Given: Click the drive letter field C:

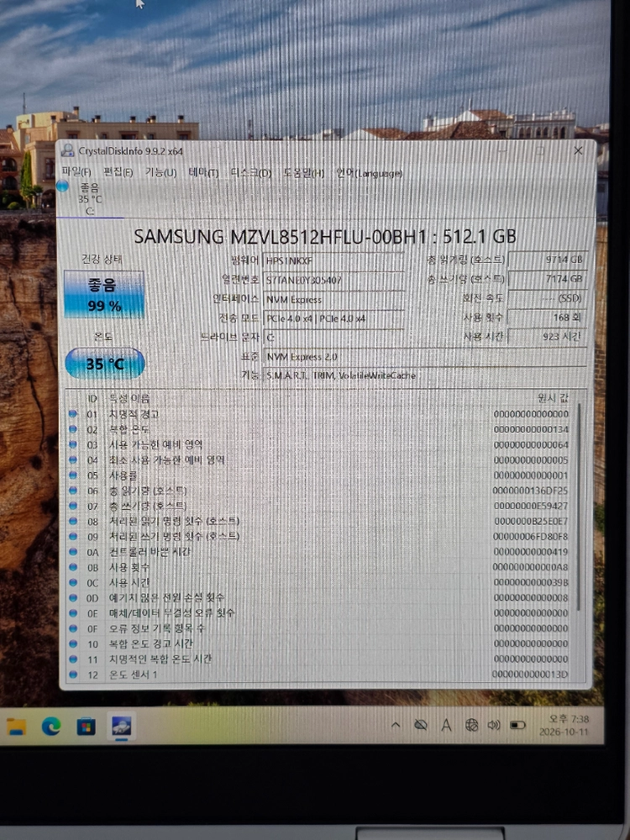Looking at the screenshot, I should 333,338.
